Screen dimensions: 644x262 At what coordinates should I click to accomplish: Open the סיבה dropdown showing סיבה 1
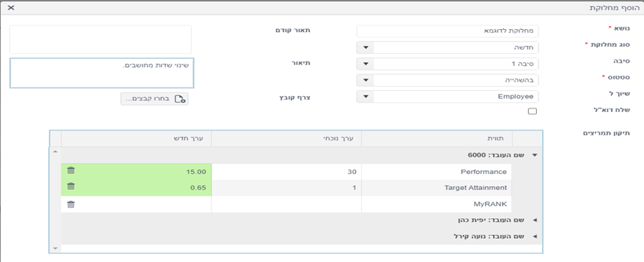366,64
